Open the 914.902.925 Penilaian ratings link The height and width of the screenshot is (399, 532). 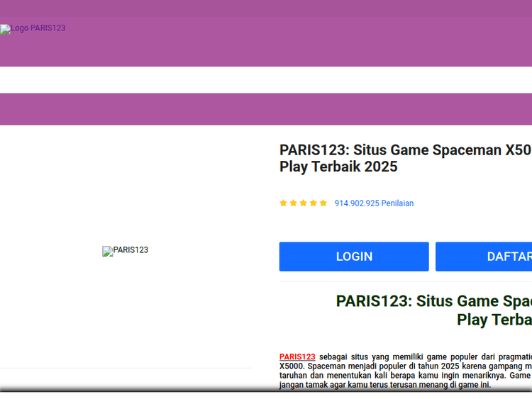(374, 203)
